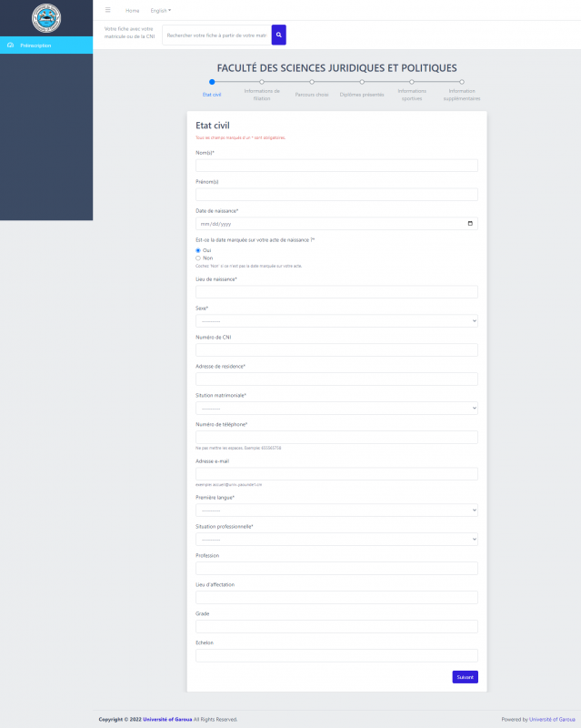Screen dimensions: 581x728
Task: Select the Oui radio button
Action: [198, 250]
